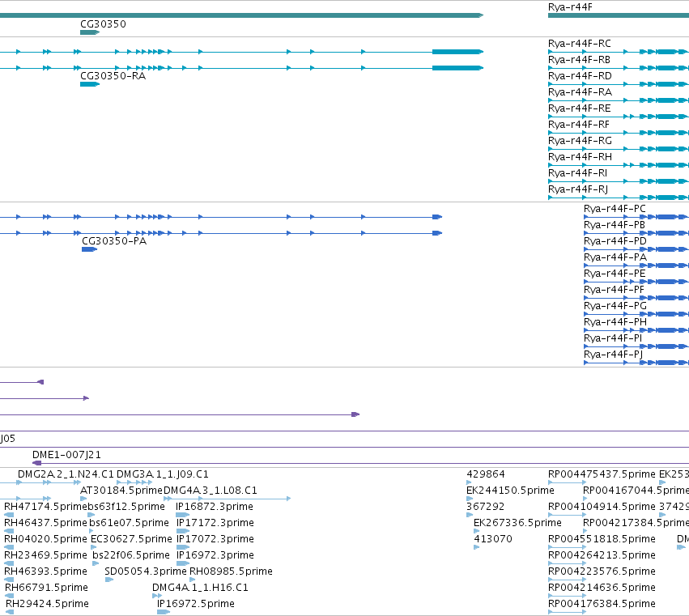Select EST IP16972.5prime
Screen dimensions: 689x616
click(196, 604)
